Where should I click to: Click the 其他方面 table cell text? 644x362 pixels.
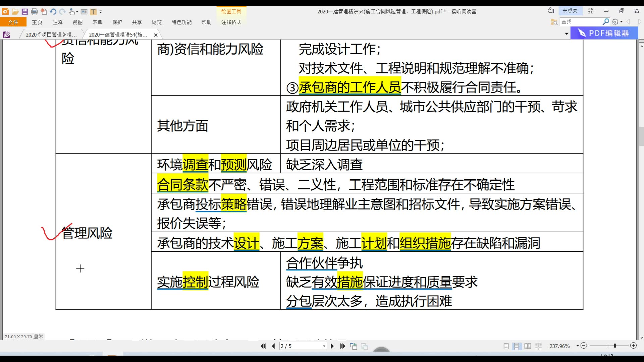pyautogui.click(x=182, y=126)
